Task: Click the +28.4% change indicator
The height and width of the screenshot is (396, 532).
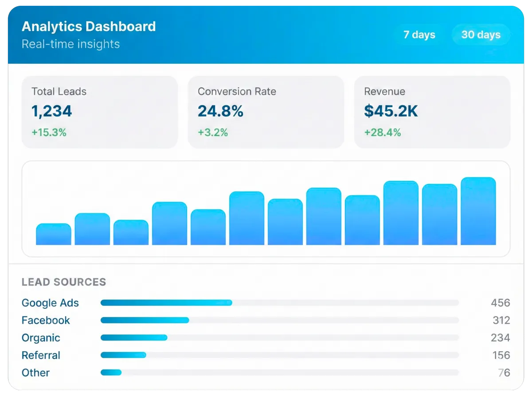Action: pyautogui.click(x=383, y=132)
